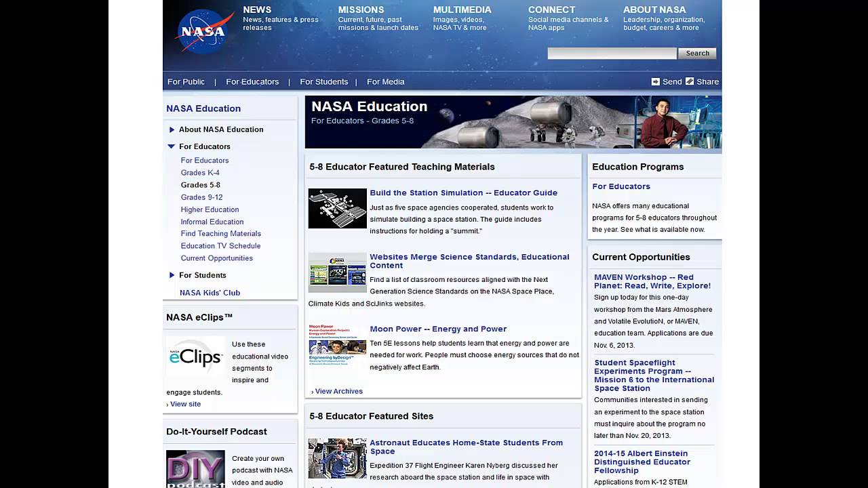Viewport: 868px width, 488px height.
Task: Open the MISSIONS menu
Action: 361,9
